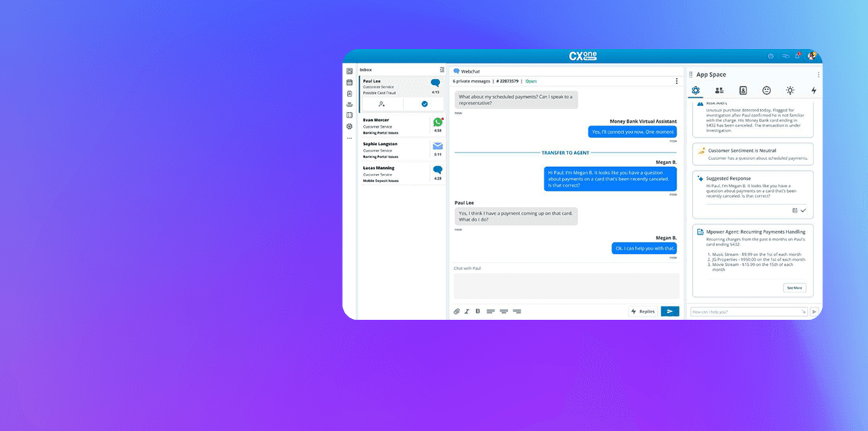Apply bold formatting in the chat composer
The image size is (868, 431).
pos(477,311)
